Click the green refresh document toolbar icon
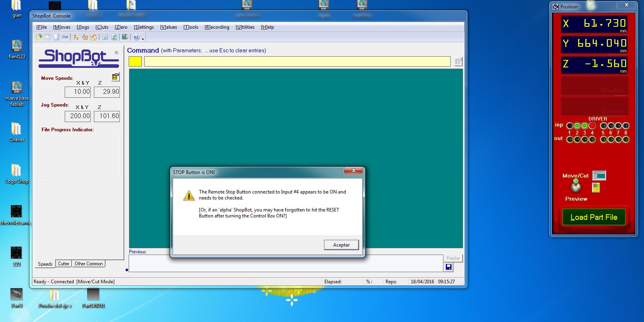This screenshot has height=322, width=644. [x=114, y=37]
